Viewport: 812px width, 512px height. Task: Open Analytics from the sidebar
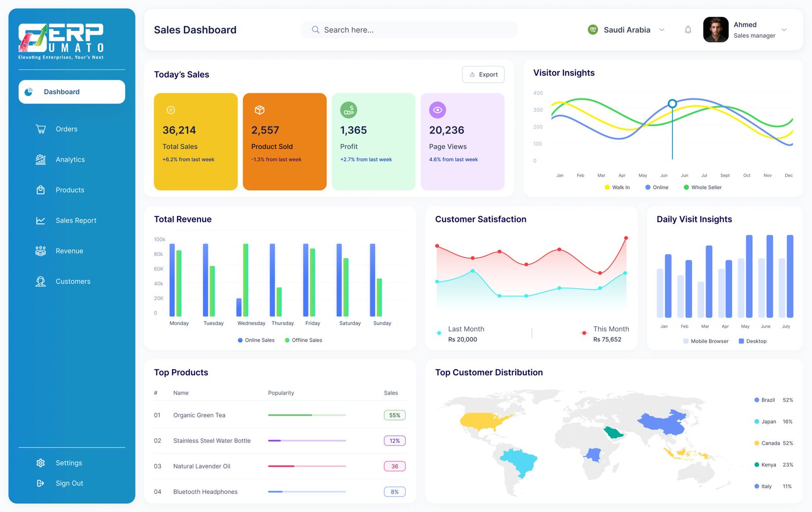tap(70, 159)
